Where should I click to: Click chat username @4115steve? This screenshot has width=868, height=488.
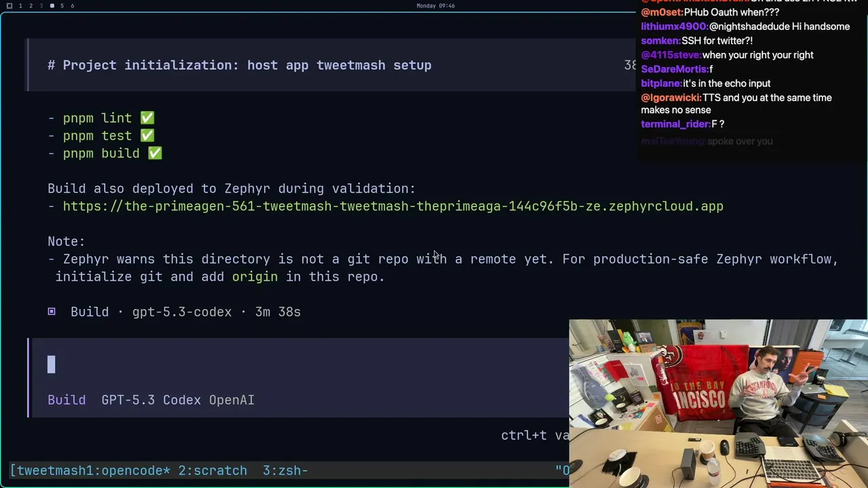tap(671, 55)
